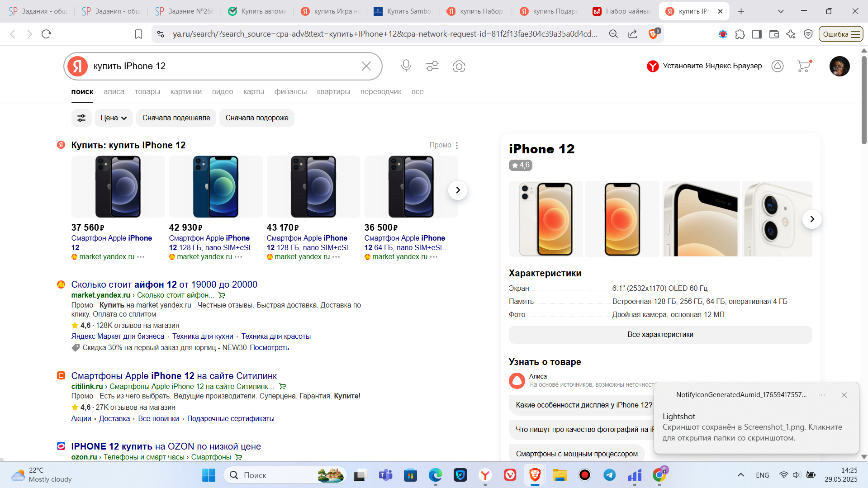Viewport: 868px width, 488px height.
Task: Open the Ошибка browser menu button
Action: pyautogui.click(x=841, y=34)
